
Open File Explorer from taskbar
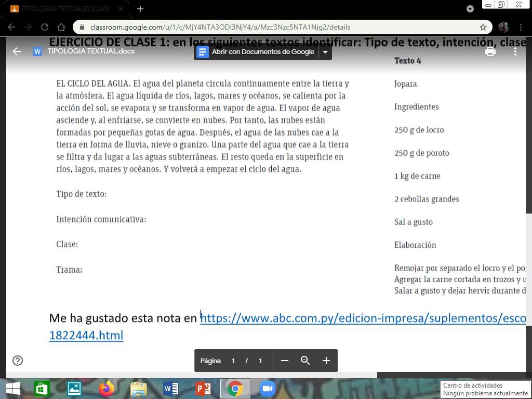coord(139,390)
